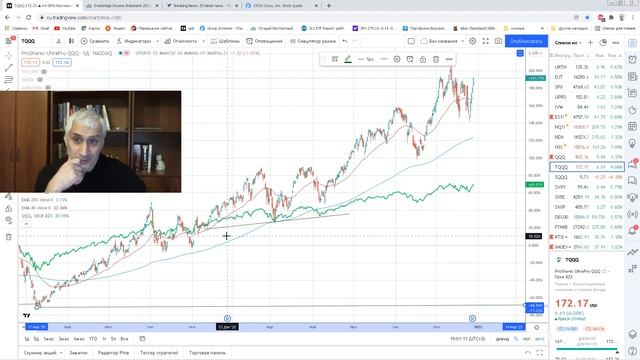
Task: Open the TradingView main menu icon
Action: click(9, 41)
